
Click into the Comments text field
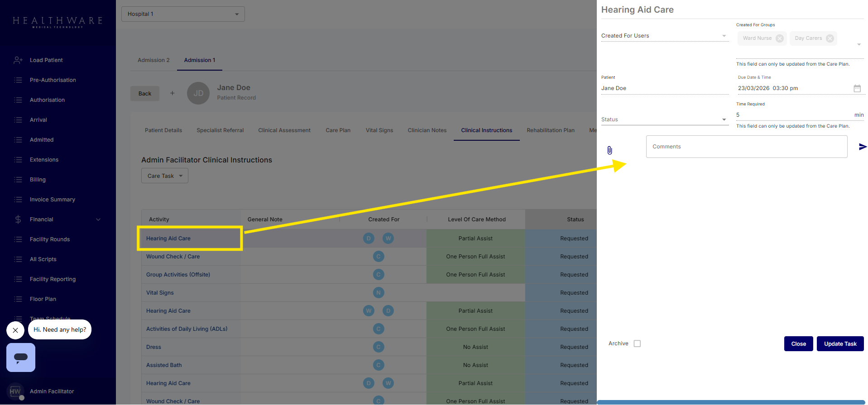746,147
